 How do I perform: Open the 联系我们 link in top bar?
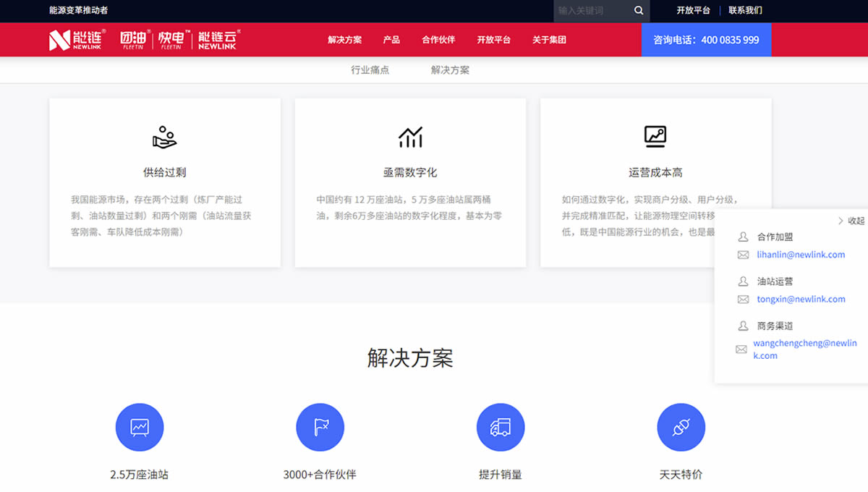(745, 11)
